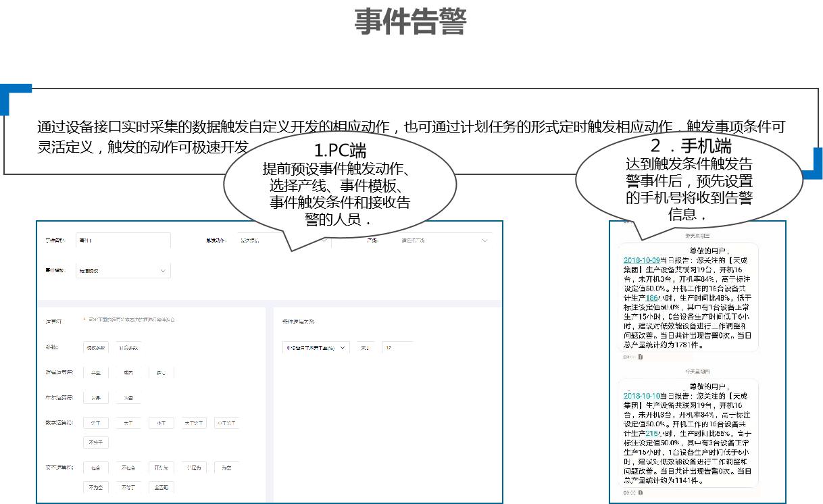The height and width of the screenshot is (504, 823).
Task: Click the SIM card icon under first message
Action: tap(641, 357)
